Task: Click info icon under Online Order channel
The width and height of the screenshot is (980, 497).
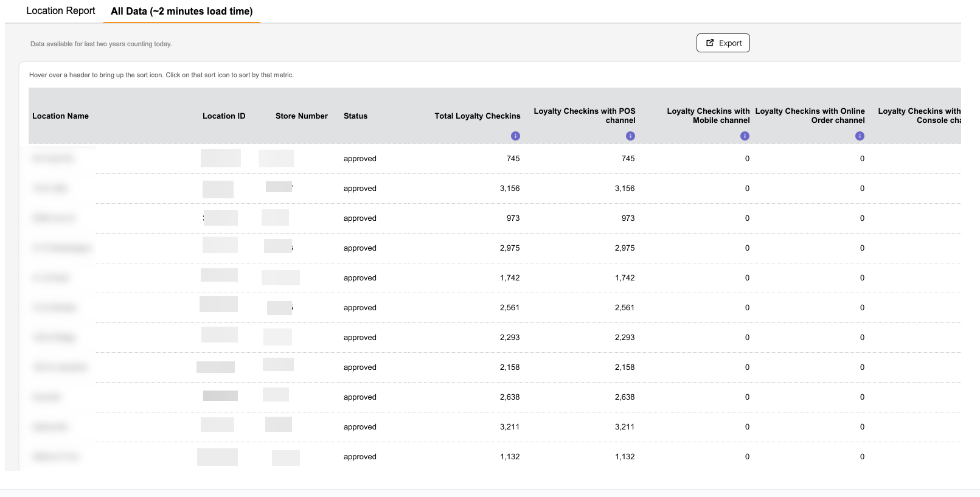Action: pos(860,136)
